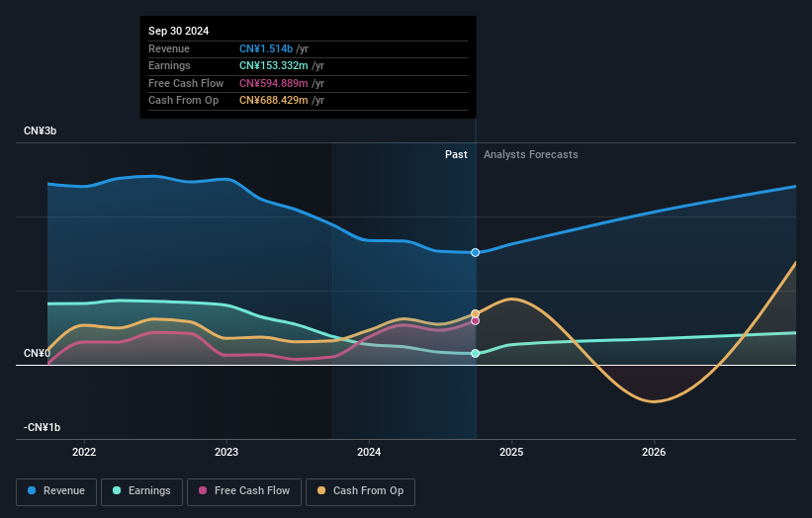Toggle the Revenue series in legend
This screenshot has width=812, height=518.
point(57,490)
